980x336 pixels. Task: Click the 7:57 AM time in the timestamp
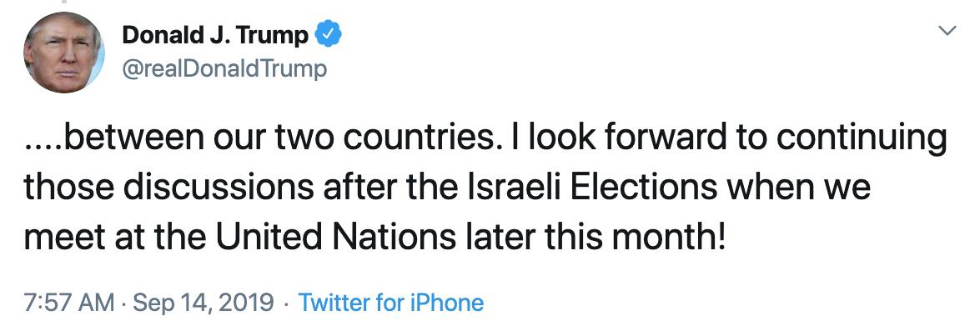[x=69, y=302]
